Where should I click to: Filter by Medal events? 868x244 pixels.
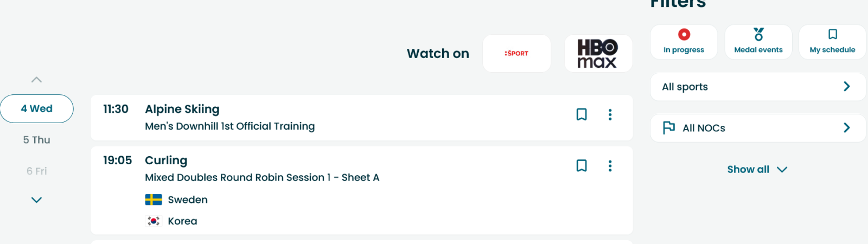click(758, 42)
